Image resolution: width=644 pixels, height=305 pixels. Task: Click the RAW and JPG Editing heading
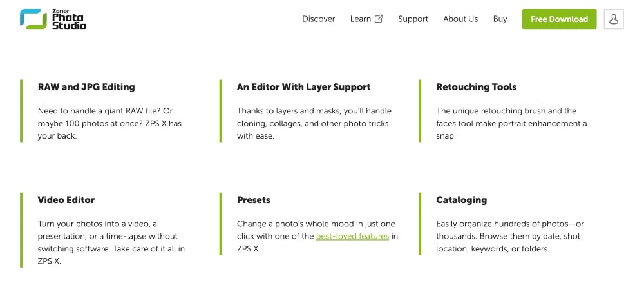[86, 87]
